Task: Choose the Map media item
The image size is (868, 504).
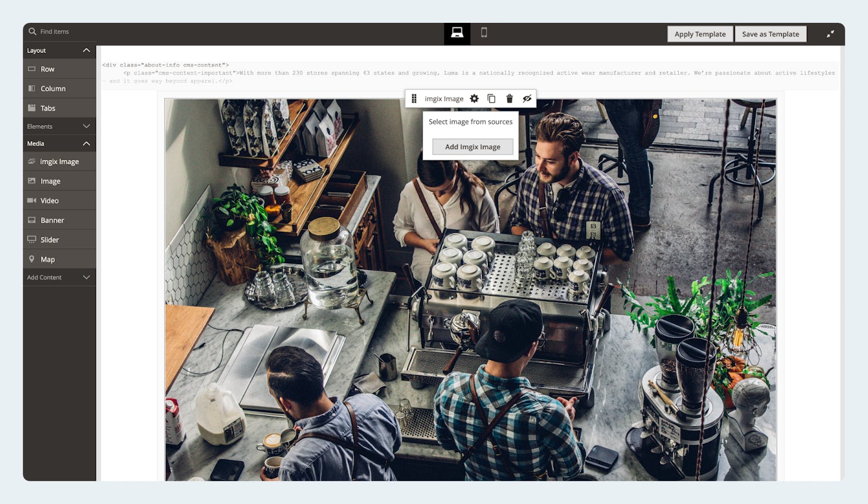Action: point(59,259)
